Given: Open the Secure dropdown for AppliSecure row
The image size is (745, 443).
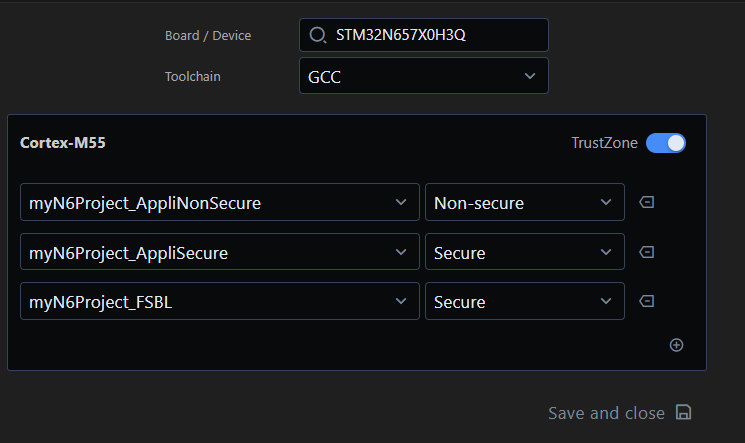Looking at the screenshot, I should point(524,252).
